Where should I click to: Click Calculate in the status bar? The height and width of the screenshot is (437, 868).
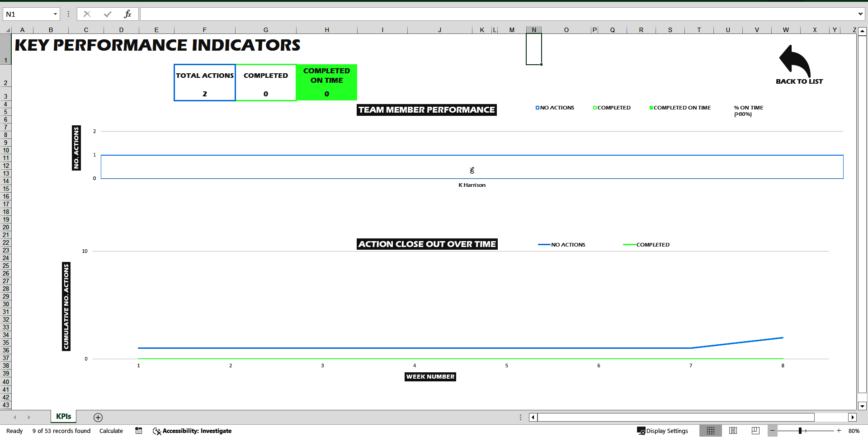pos(111,431)
